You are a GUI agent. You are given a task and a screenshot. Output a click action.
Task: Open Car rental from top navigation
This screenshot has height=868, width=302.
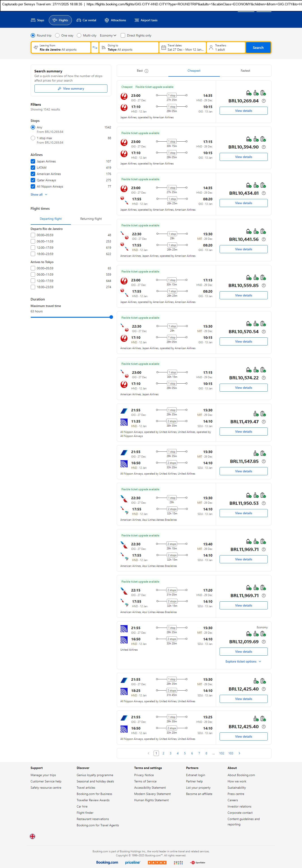point(86,20)
